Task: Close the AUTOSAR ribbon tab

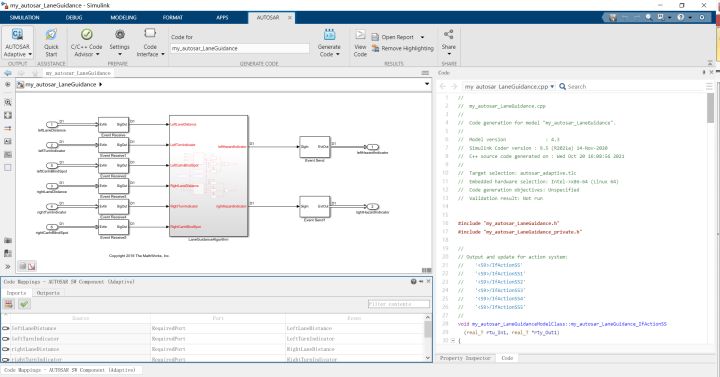Action: pos(290,17)
